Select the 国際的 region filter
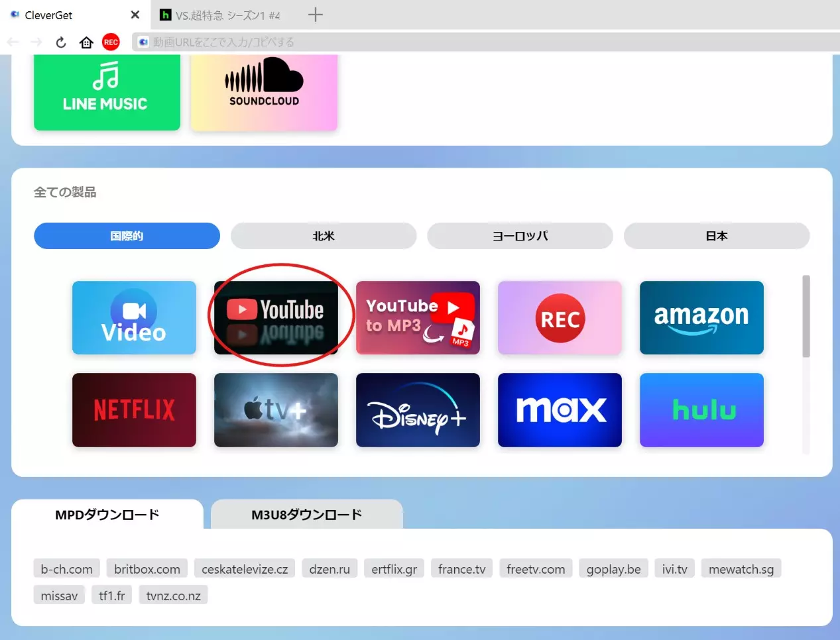 tap(127, 236)
